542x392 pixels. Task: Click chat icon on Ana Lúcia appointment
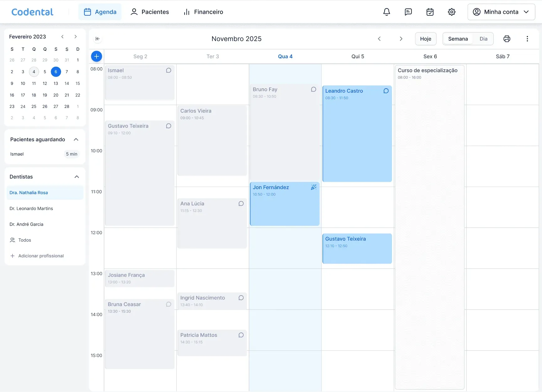241,204
